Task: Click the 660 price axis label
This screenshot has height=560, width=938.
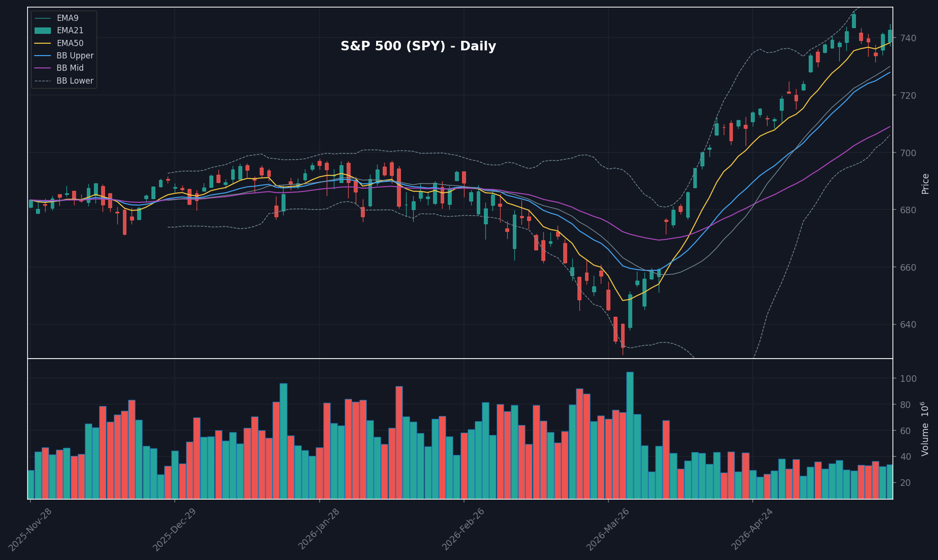Action: coord(909,267)
